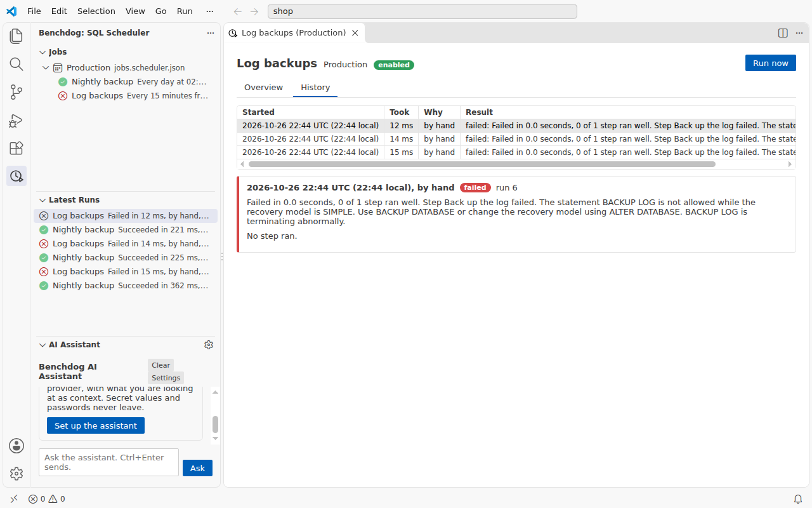Click the Settings button in AI Assistant
812x508 pixels.
(x=166, y=378)
